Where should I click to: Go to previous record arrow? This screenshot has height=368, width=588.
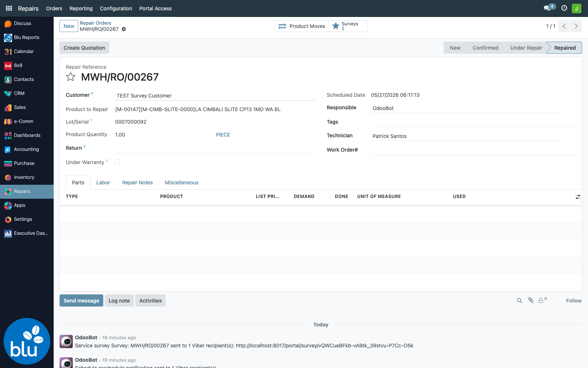pos(564,26)
